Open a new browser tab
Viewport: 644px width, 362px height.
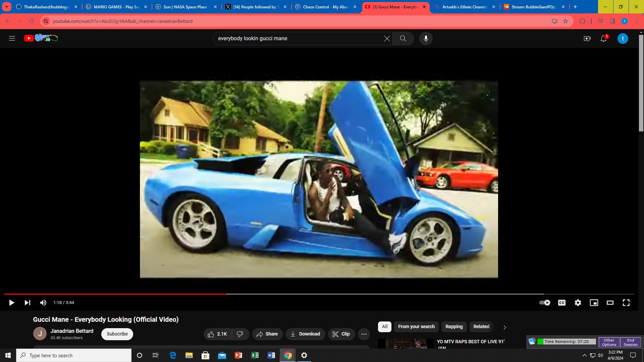pos(575,7)
